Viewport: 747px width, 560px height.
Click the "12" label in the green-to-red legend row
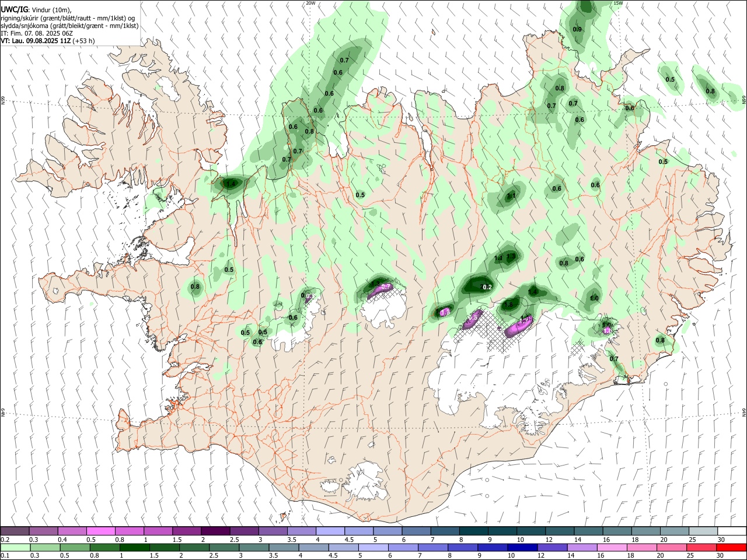[541, 556]
